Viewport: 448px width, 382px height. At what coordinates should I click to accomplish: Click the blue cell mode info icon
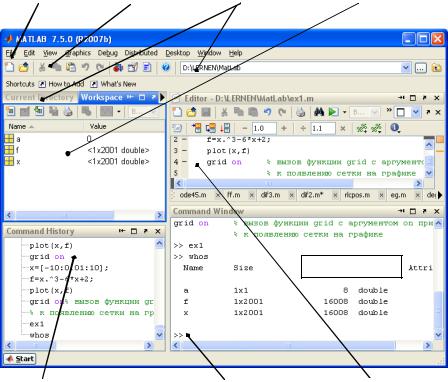pyautogui.click(x=395, y=128)
